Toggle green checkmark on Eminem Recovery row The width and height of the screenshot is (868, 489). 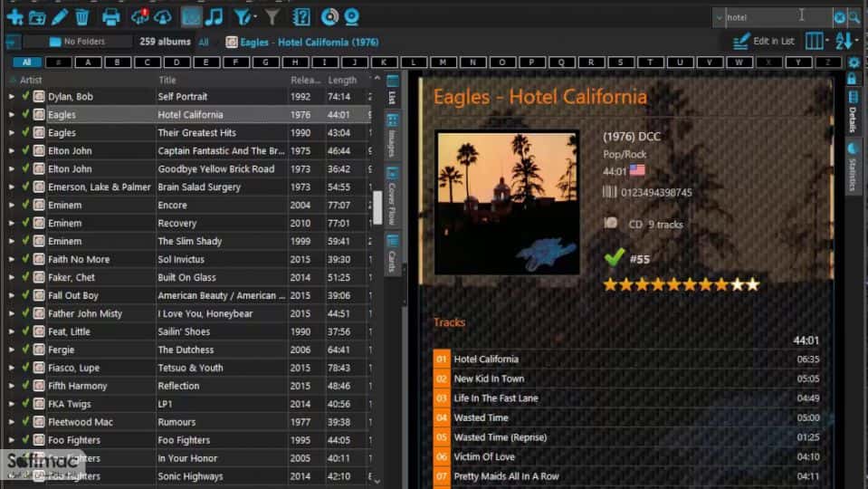(x=25, y=223)
